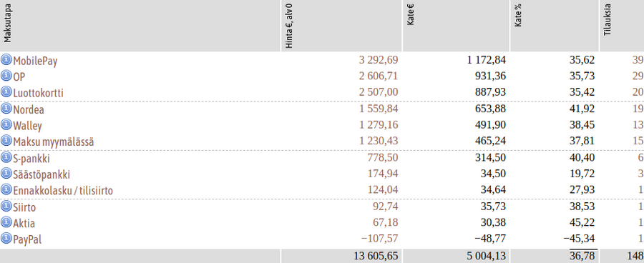Click the Siirto payment method link
The width and height of the screenshot is (644, 263).
click(x=24, y=207)
